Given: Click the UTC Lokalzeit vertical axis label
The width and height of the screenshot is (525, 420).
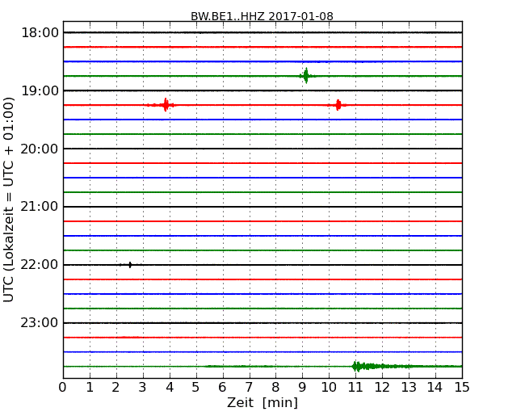Looking at the screenshot, I should [9, 199].
